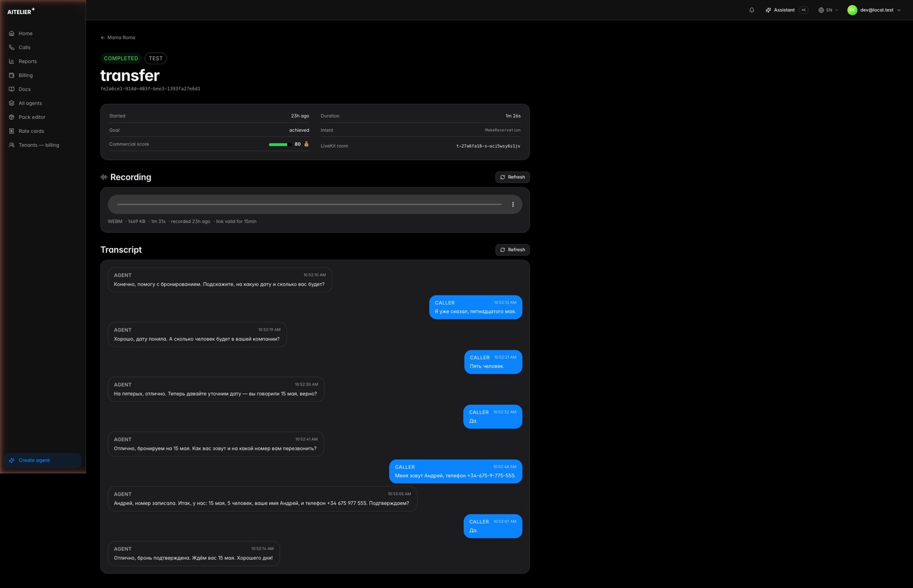The height and width of the screenshot is (588, 913).
Task: Click the Tenants user icon
Action: pos(11,145)
